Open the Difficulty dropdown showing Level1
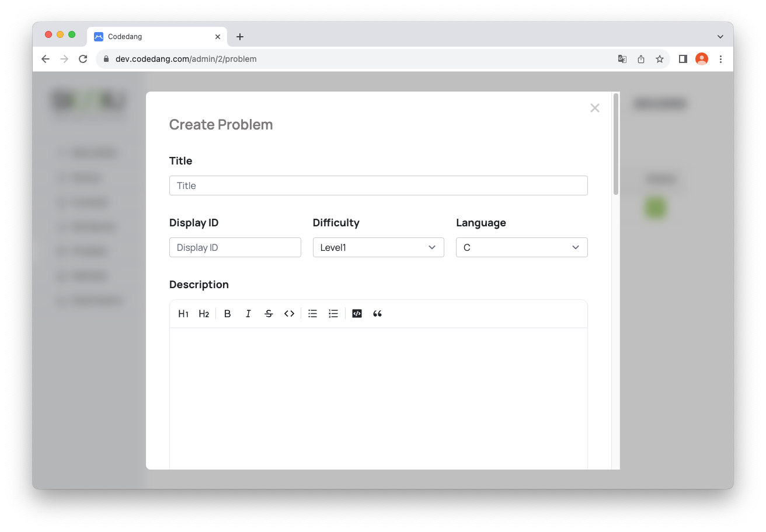Screen dimensions: 766x532 378,247
